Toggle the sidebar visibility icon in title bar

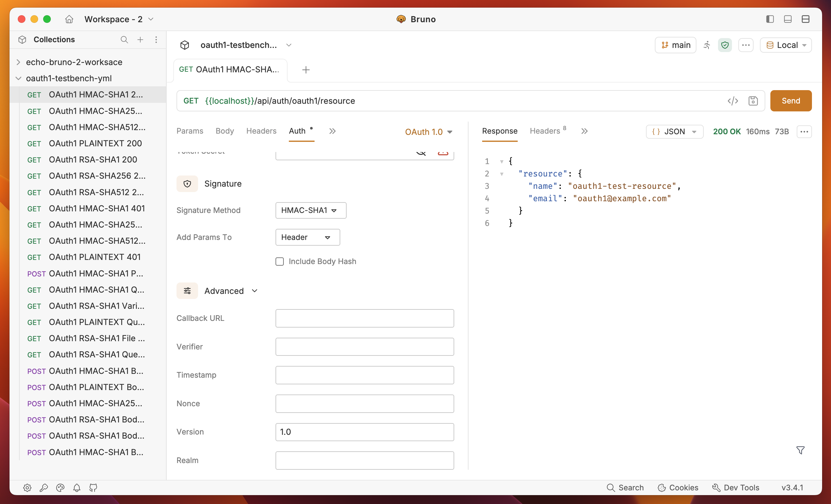pos(770,19)
